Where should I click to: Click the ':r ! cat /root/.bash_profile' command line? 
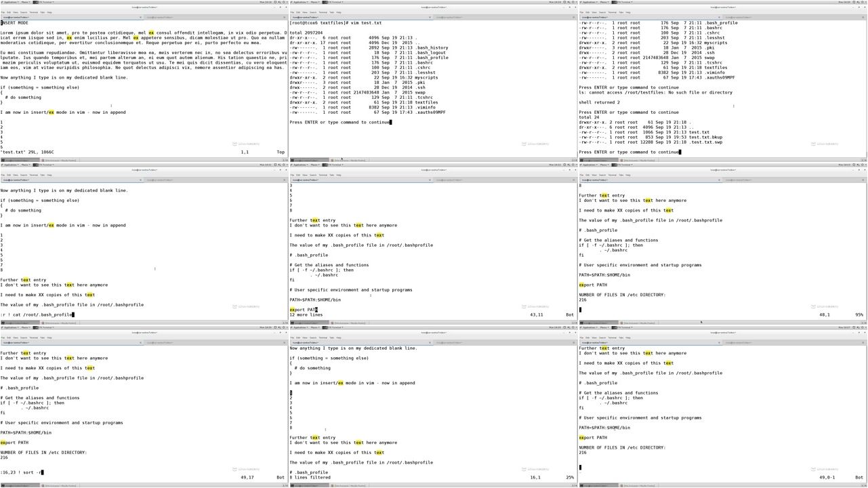pyautogui.click(x=37, y=314)
